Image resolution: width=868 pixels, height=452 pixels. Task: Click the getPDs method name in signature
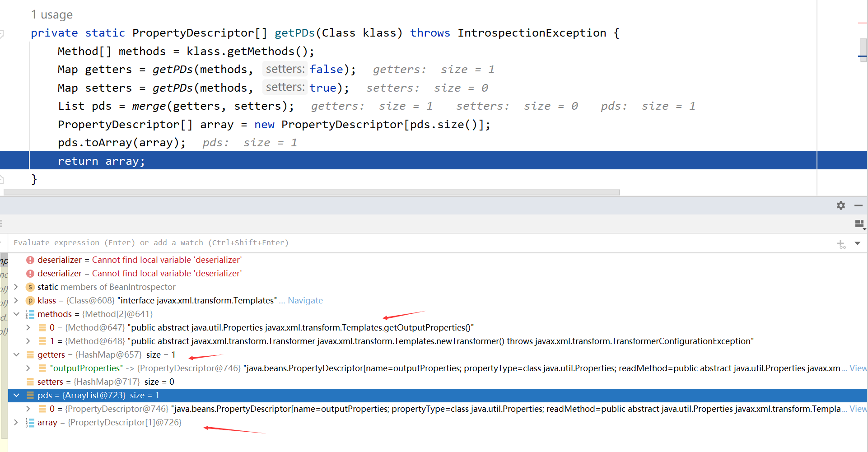[x=294, y=33]
